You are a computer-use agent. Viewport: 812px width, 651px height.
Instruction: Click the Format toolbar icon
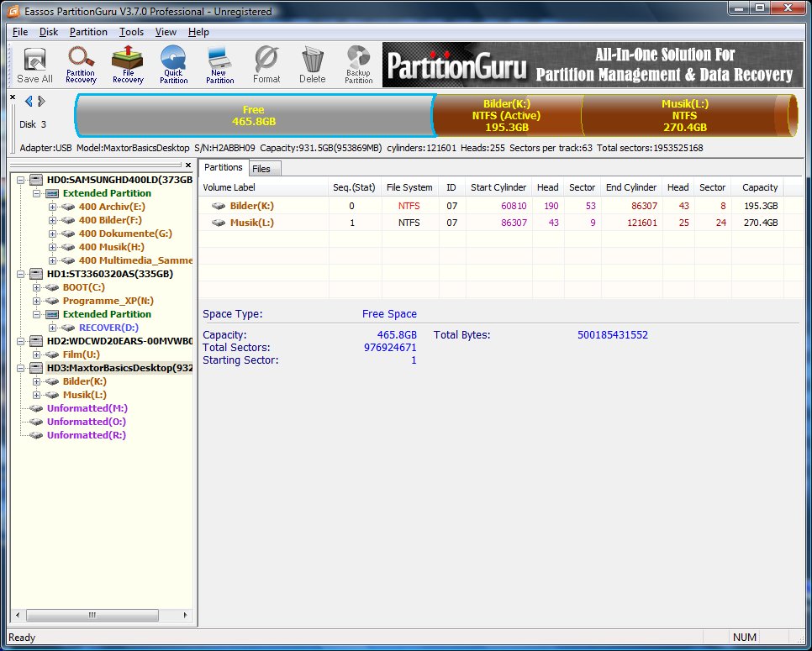(x=266, y=65)
